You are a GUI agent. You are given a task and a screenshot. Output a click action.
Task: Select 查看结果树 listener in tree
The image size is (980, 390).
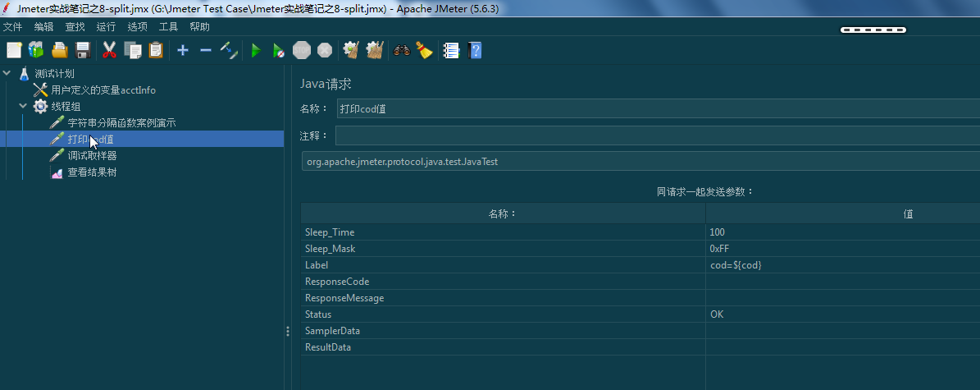tap(92, 172)
